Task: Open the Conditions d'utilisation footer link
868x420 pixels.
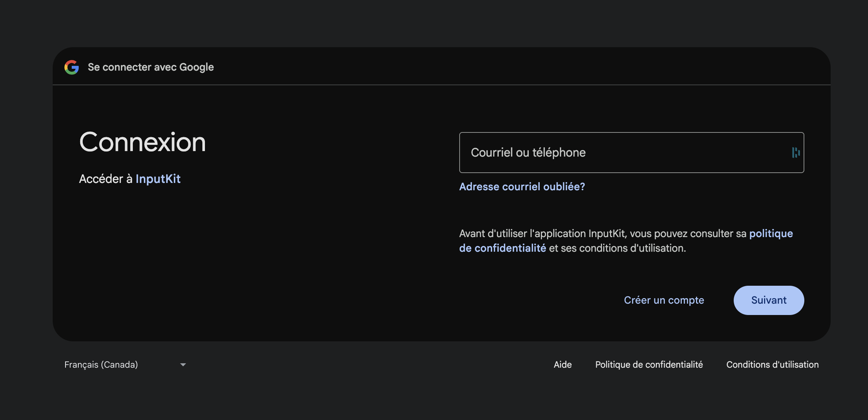Action: click(x=772, y=365)
